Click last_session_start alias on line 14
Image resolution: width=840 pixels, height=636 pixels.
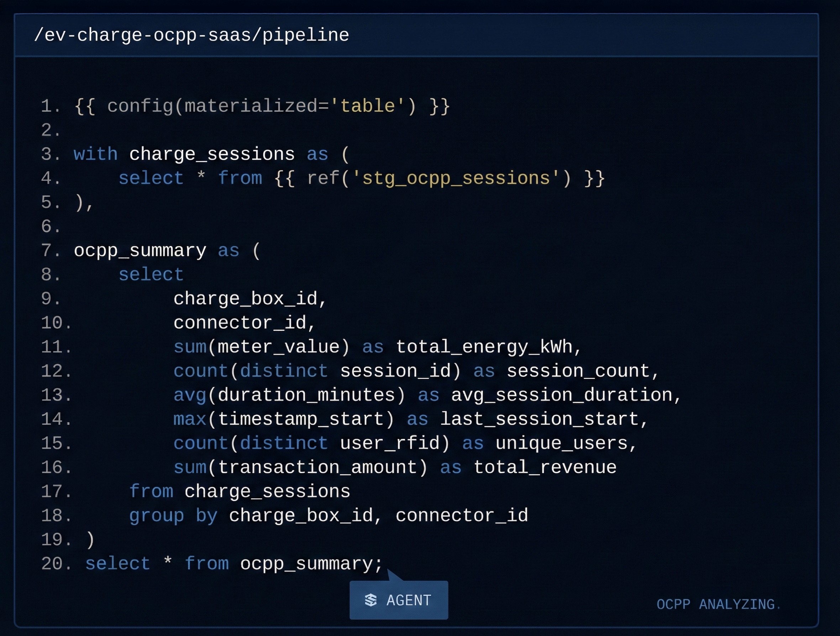point(540,419)
